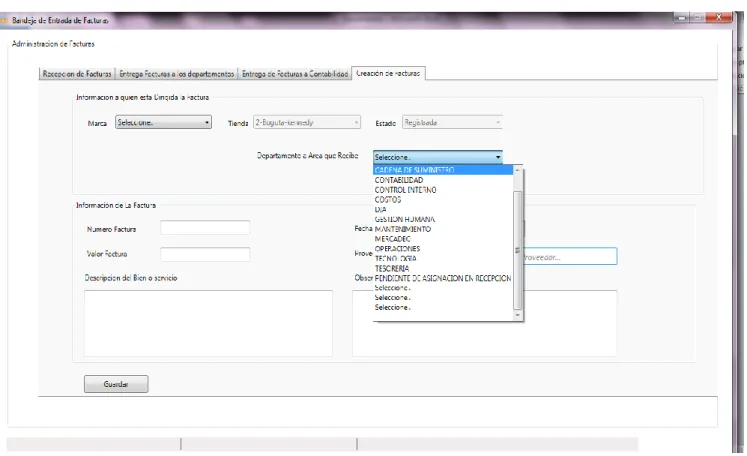Click the Observaciones text area

point(485,324)
